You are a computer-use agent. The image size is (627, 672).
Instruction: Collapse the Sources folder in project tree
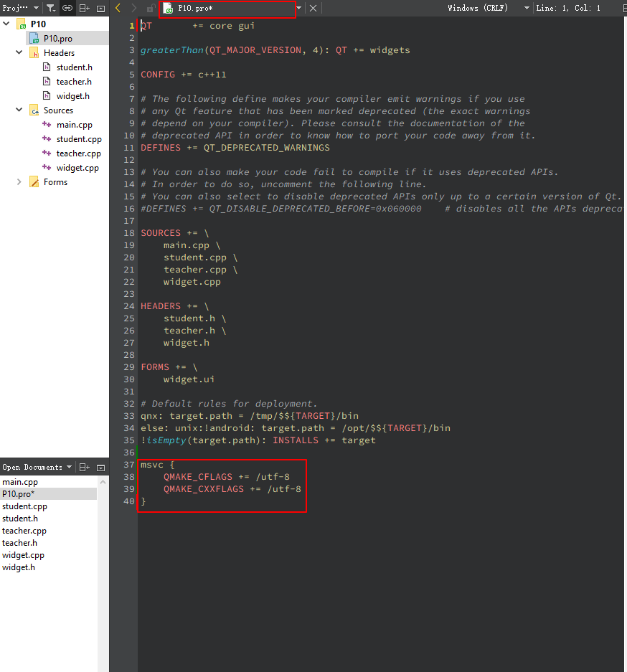click(x=19, y=110)
